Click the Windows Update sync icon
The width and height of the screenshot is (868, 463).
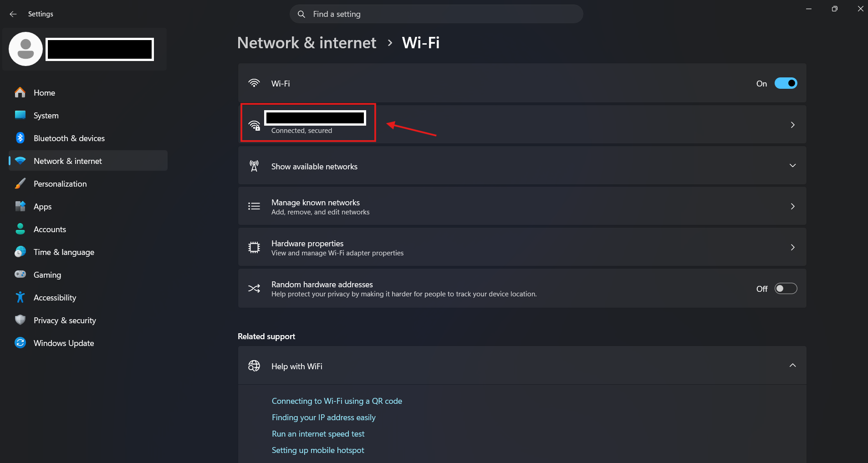[20, 343]
